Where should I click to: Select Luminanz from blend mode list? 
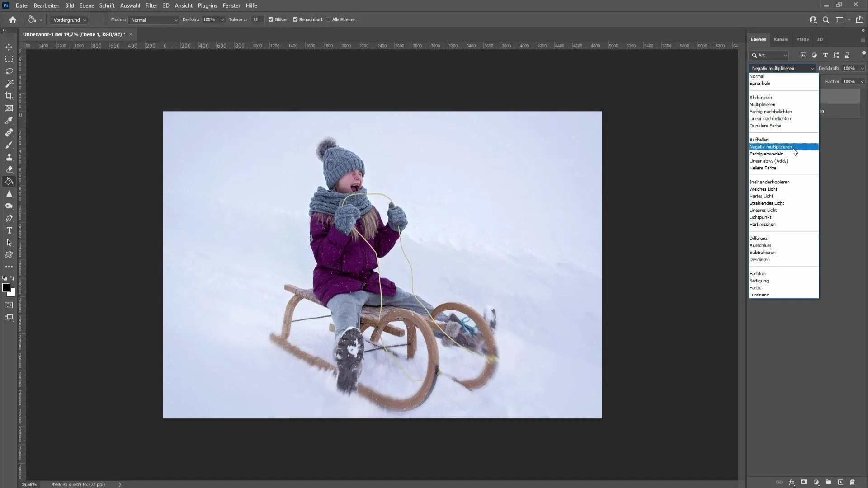coord(759,294)
